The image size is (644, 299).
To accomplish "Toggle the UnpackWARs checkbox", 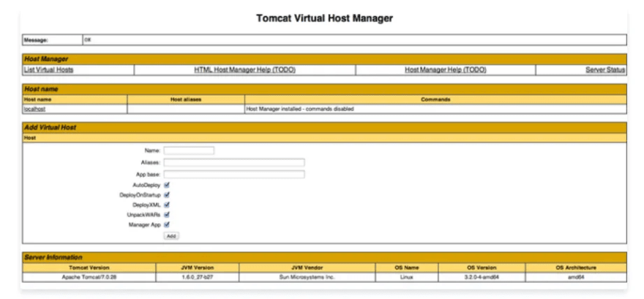I will click(167, 215).
